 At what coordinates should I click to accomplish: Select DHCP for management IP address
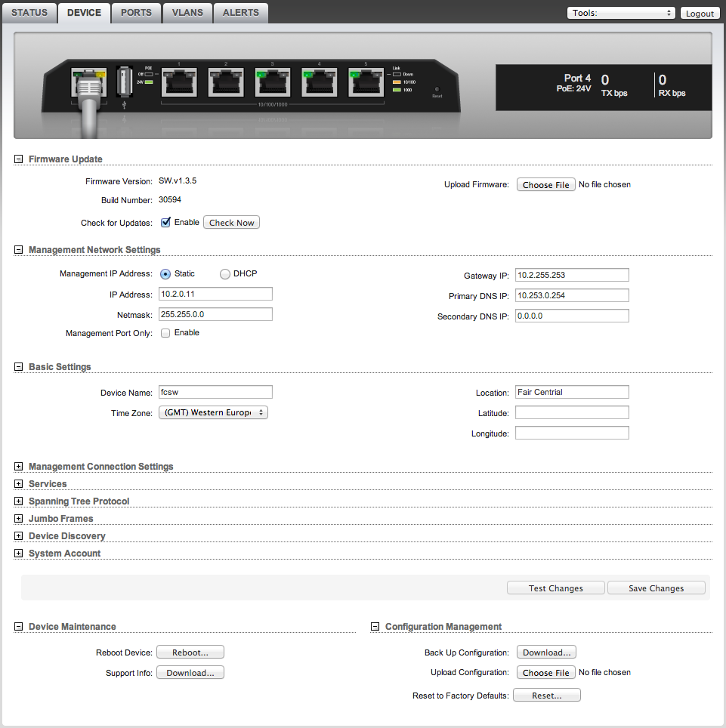[x=225, y=274]
